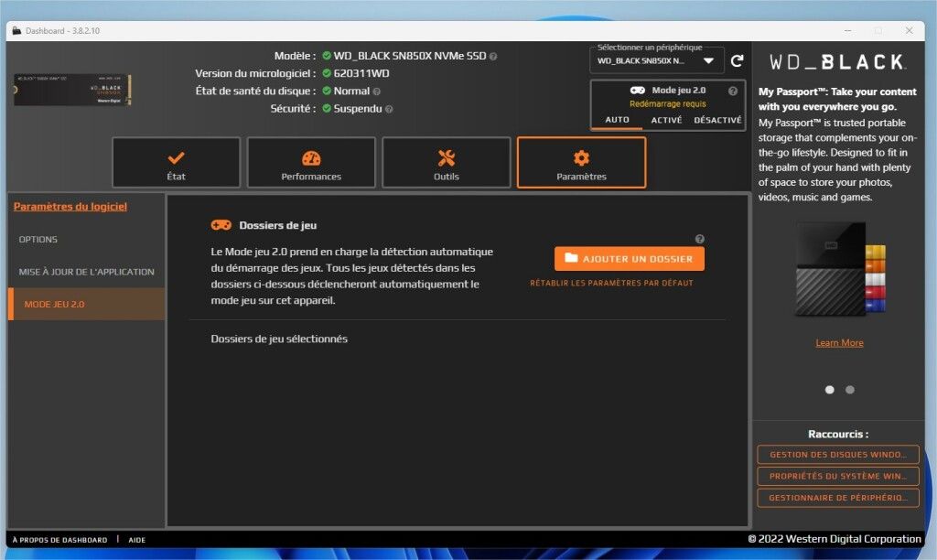This screenshot has height=560, width=937.
Task: Click the SN850X SSD thumbnail image
Action: pos(72,91)
